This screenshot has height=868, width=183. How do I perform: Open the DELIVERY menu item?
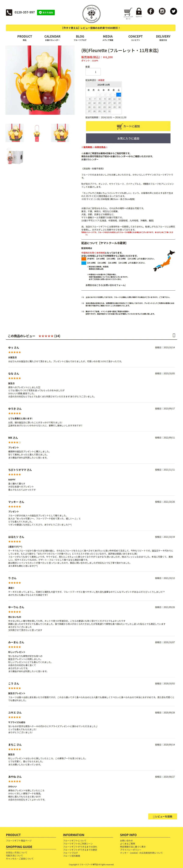point(163,38)
